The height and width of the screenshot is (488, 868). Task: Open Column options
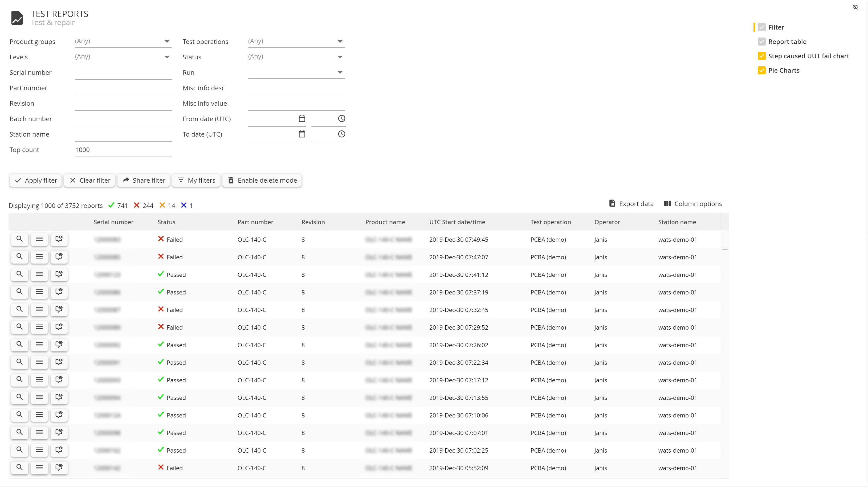[x=693, y=203]
